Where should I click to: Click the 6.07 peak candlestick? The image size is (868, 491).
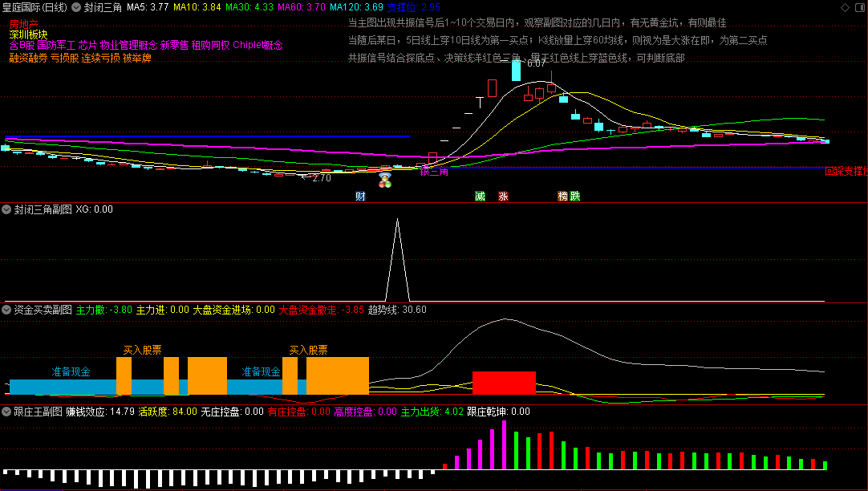(516, 71)
